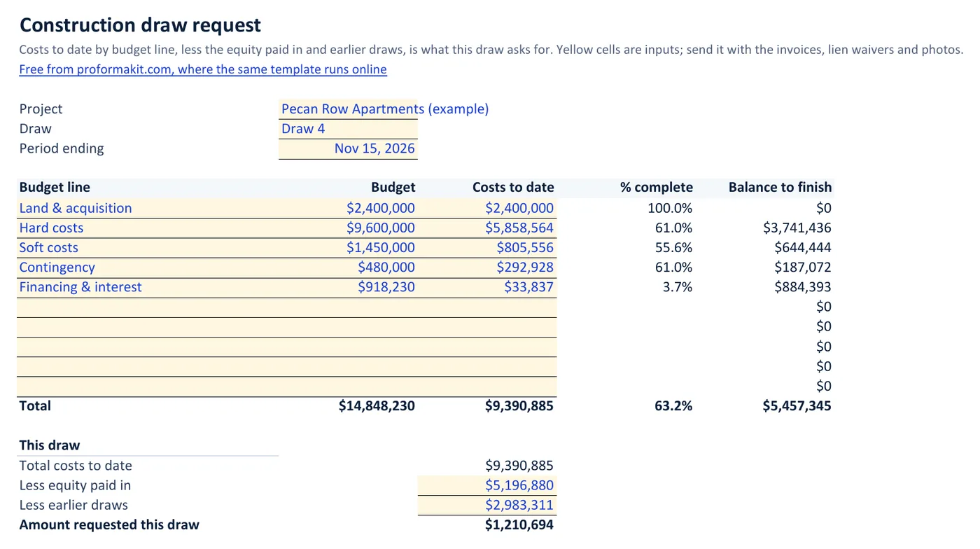The height and width of the screenshot is (549, 980).
Task: Open the proformakit.com free template link
Action: coord(203,69)
